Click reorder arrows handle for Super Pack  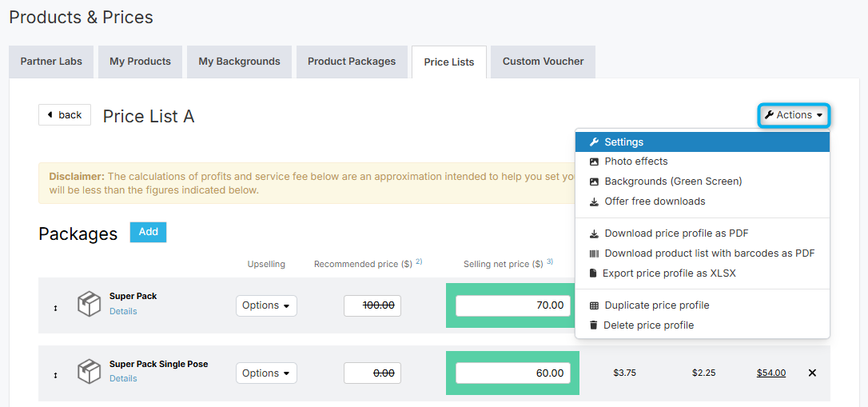pyautogui.click(x=55, y=308)
